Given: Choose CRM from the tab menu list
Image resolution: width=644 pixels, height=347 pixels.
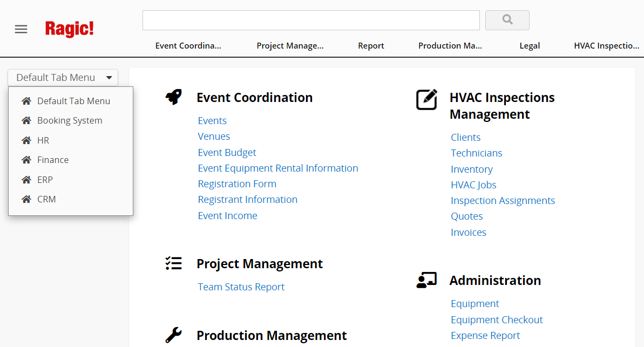Looking at the screenshot, I should pyautogui.click(x=46, y=199).
